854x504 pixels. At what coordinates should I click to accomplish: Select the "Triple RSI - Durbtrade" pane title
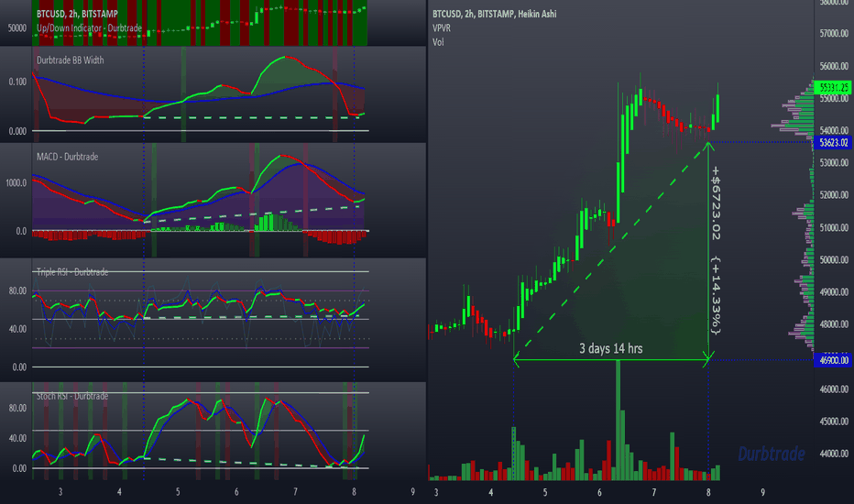72,271
